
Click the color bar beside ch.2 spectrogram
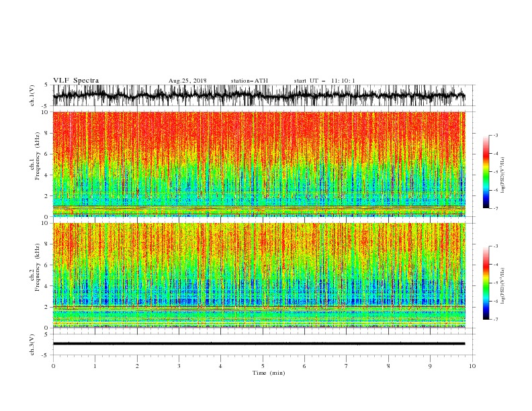[x=486, y=283]
